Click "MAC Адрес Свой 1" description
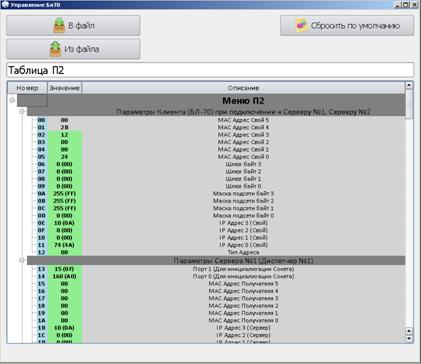Image resolution: width=421 pixels, height=364 pixels. pos(243,149)
